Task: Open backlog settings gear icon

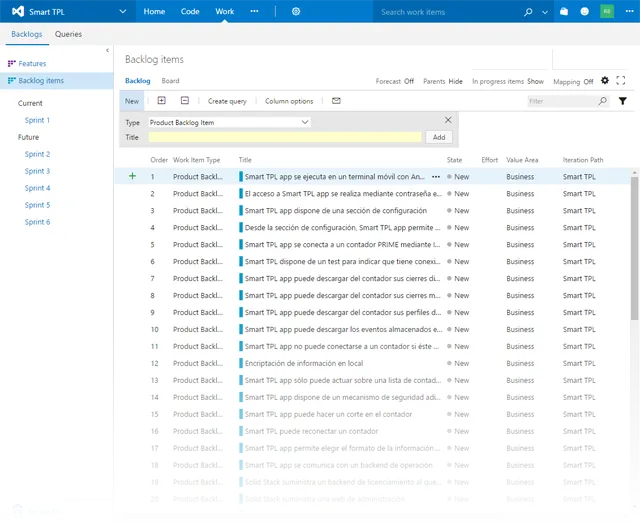Action: [605, 80]
